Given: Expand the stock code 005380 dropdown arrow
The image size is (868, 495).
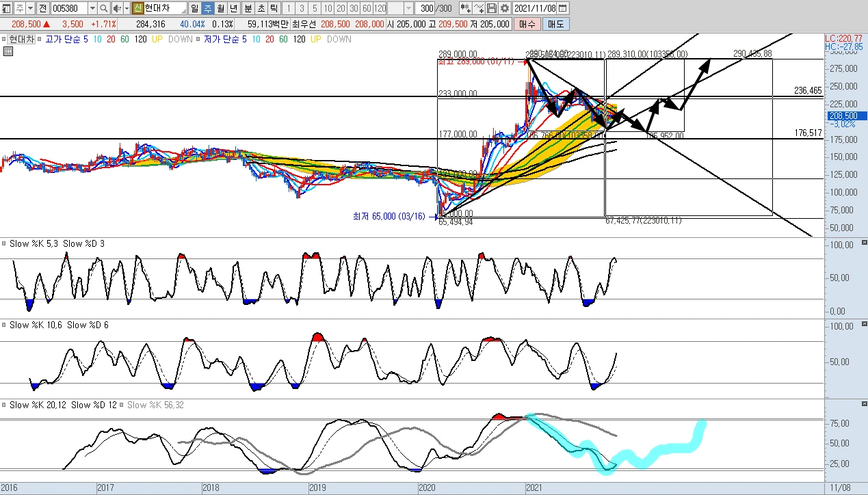Looking at the screenshot, I should tap(92, 8).
